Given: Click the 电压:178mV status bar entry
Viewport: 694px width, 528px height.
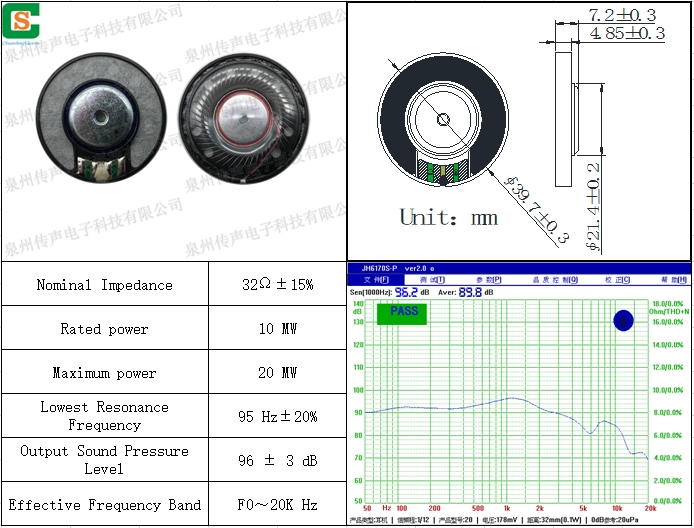Looking at the screenshot, I should pyautogui.click(x=499, y=520).
